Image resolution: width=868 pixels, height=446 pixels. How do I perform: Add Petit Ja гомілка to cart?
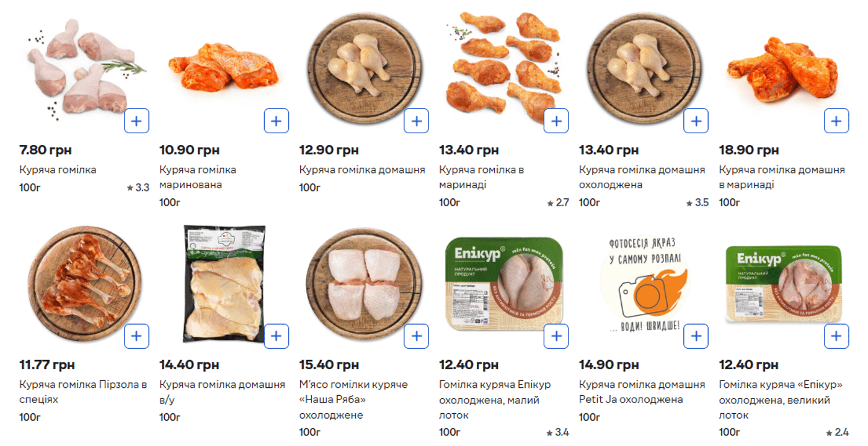coord(696,336)
